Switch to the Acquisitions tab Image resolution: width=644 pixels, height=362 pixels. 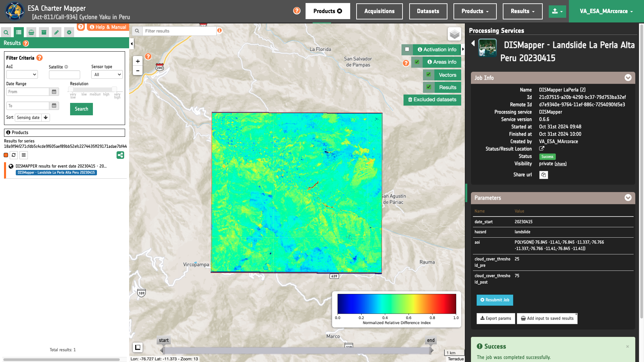tap(379, 11)
